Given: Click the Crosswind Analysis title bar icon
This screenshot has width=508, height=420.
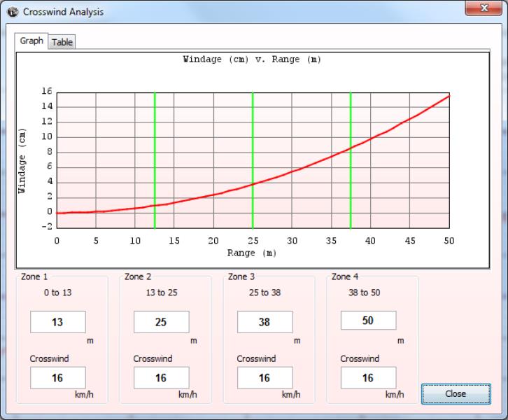Looking at the screenshot, I should [13, 12].
